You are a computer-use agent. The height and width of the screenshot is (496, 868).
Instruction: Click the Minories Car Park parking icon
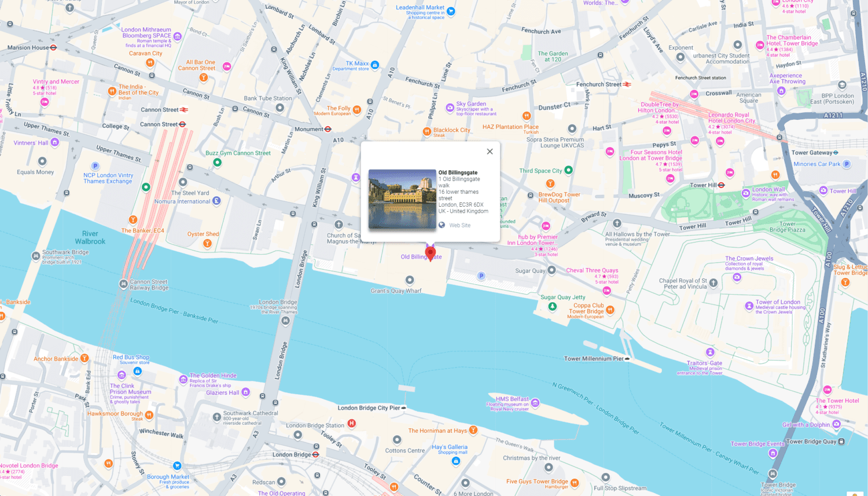click(847, 164)
